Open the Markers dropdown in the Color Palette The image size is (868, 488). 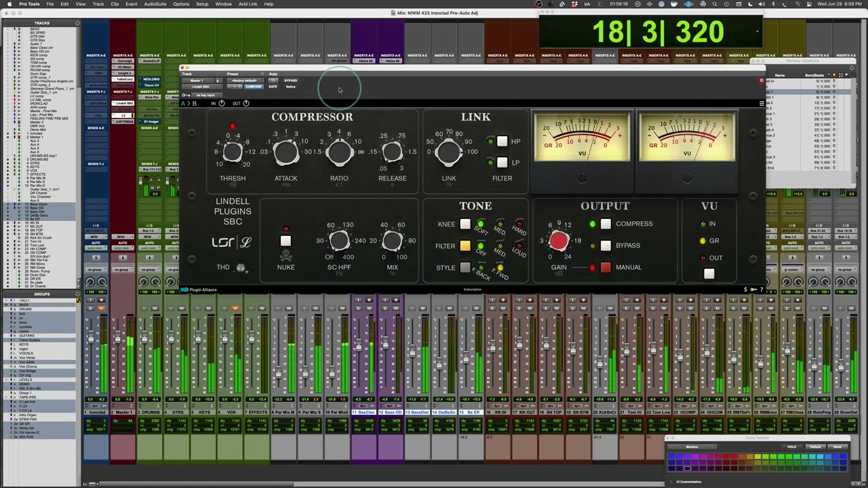(x=692, y=447)
